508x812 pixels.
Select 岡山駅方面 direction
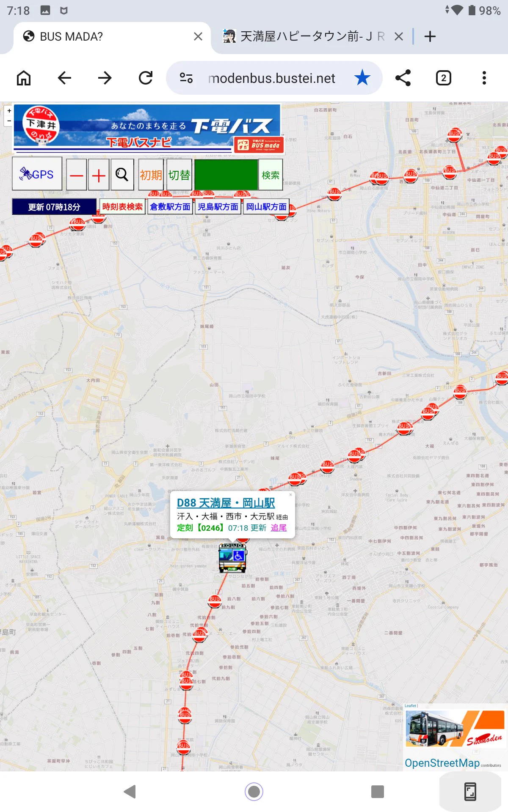click(x=266, y=207)
